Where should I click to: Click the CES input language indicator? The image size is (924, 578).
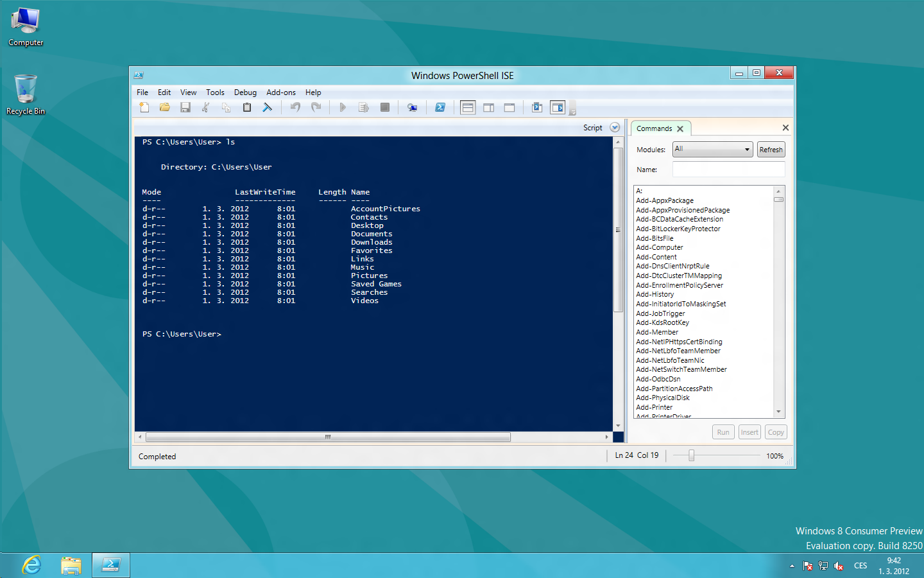coord(860,566)
